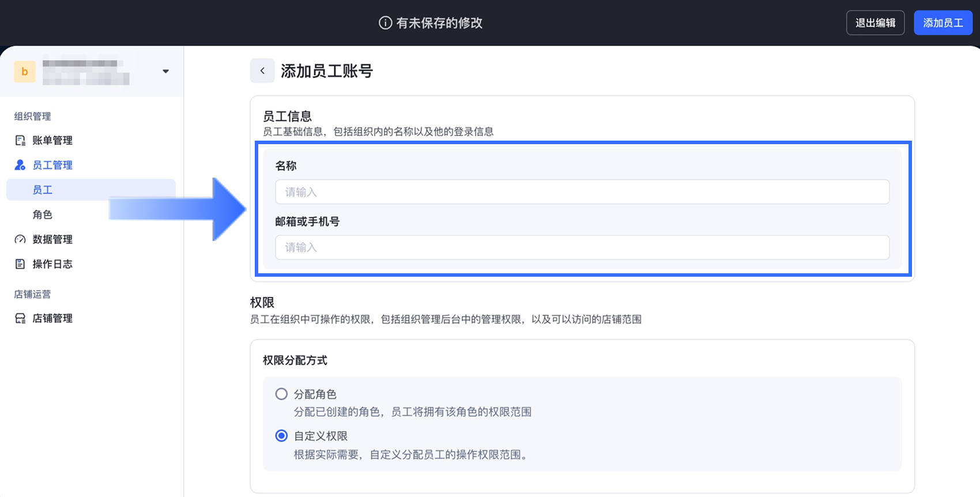Click the 员工管理 person icon
The image size is (980, 497).
coord(20,165)
